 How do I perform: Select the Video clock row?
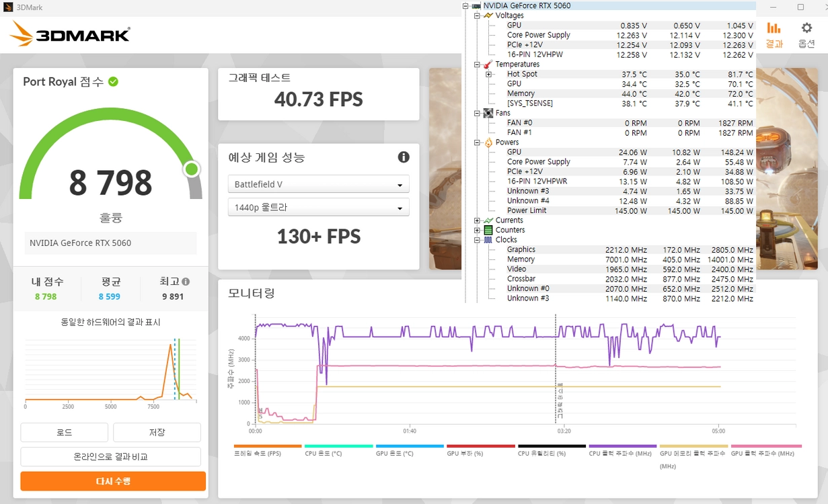coord(630,269)
